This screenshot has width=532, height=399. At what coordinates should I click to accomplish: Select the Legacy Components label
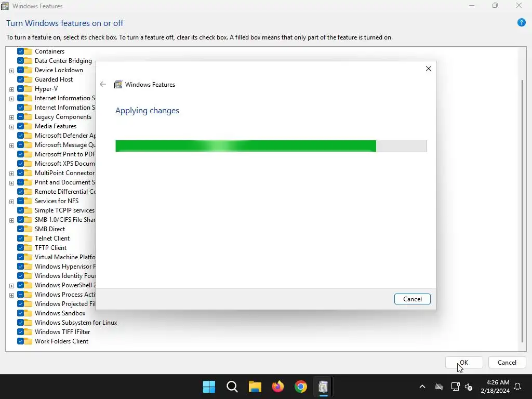(x=63, y=117)
